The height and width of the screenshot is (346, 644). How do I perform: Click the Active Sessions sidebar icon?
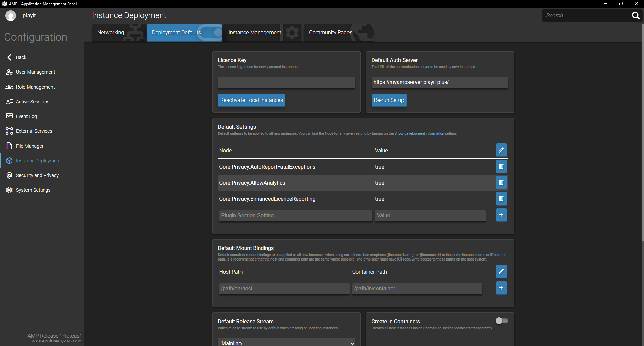click(x=9, y=102)
